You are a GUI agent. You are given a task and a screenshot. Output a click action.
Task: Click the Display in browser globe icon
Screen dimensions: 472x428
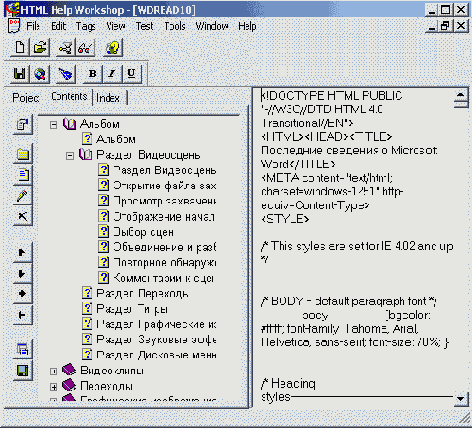point(40,74)
